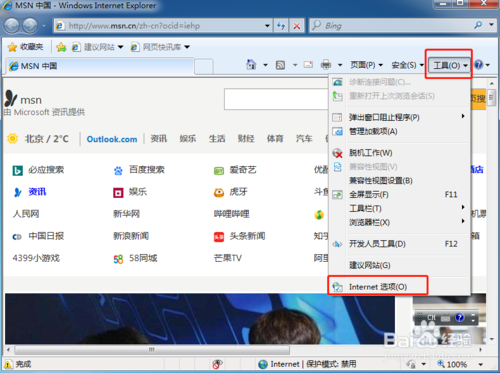The image size is (500, 373).
Task: Click the Refresh page icon
Action: coord(281,26)
